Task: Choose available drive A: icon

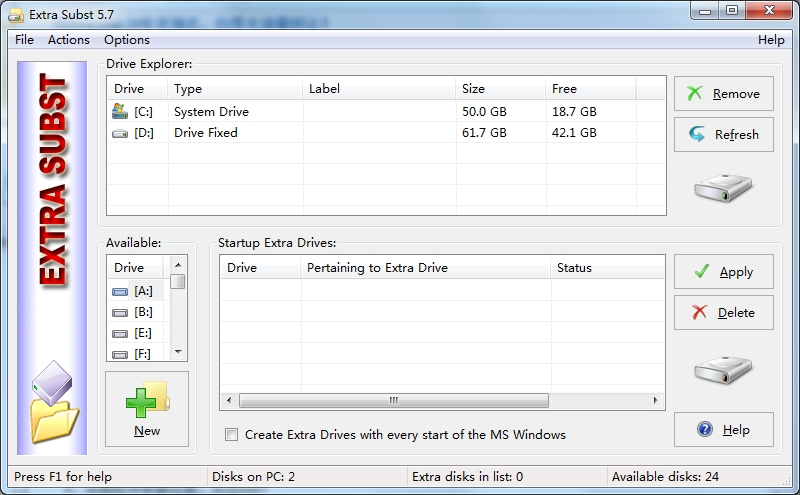Action: [120, 291]
